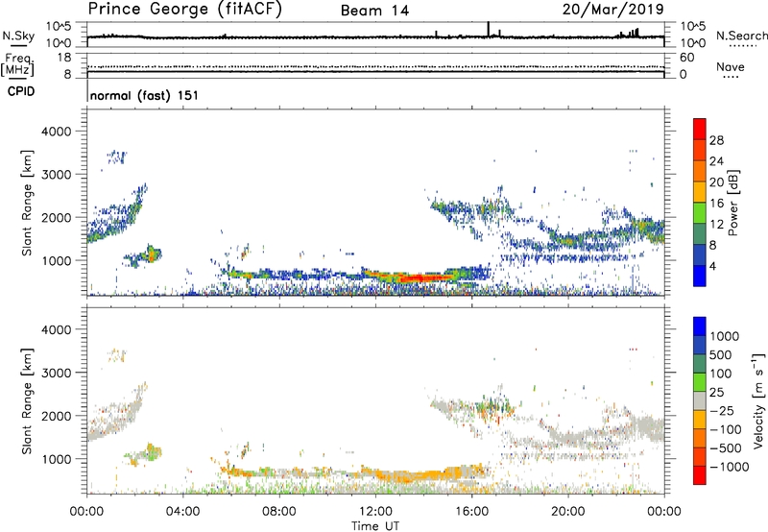Click the 20:00 time axis tick label
The width and height of the screenshot is (768, 532).
[x=567, y=512]
